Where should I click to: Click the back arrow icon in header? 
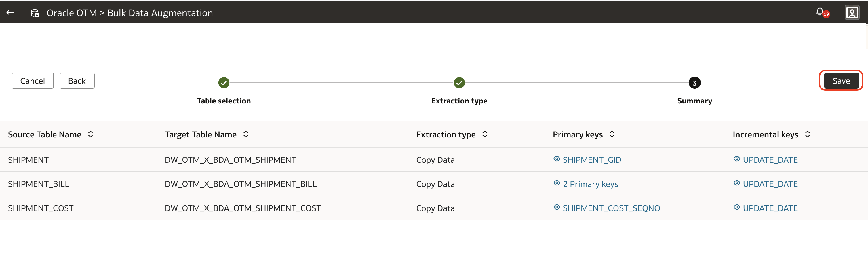pos(10,12)
